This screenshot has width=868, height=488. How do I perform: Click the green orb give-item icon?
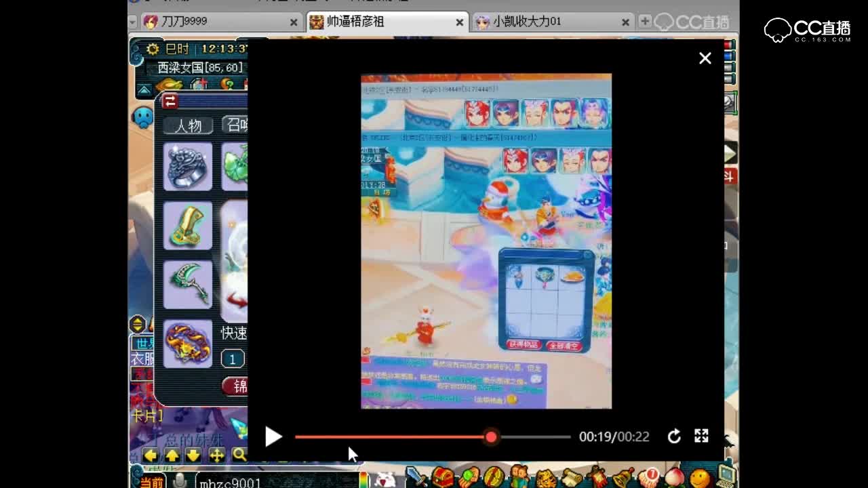click(x=469, y=477)
